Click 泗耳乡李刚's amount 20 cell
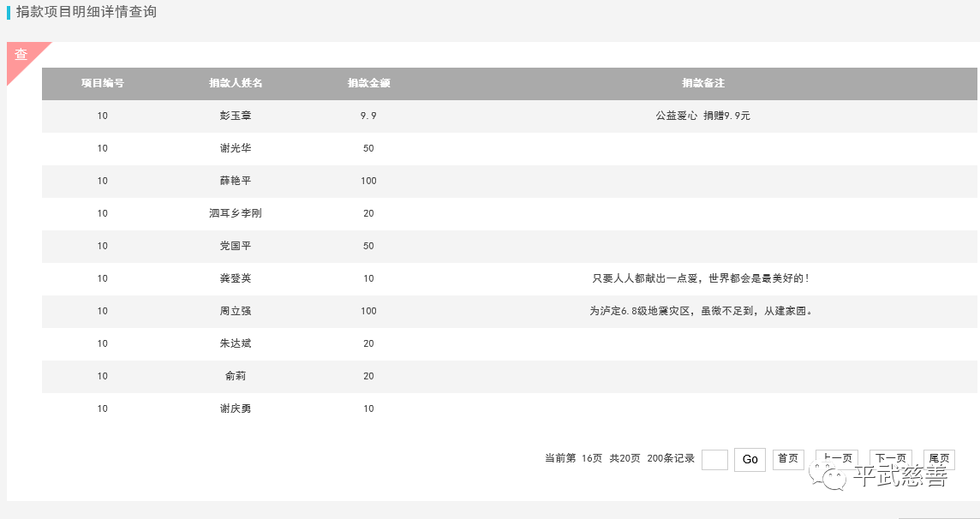980x519 pixels. coord(368,213)
